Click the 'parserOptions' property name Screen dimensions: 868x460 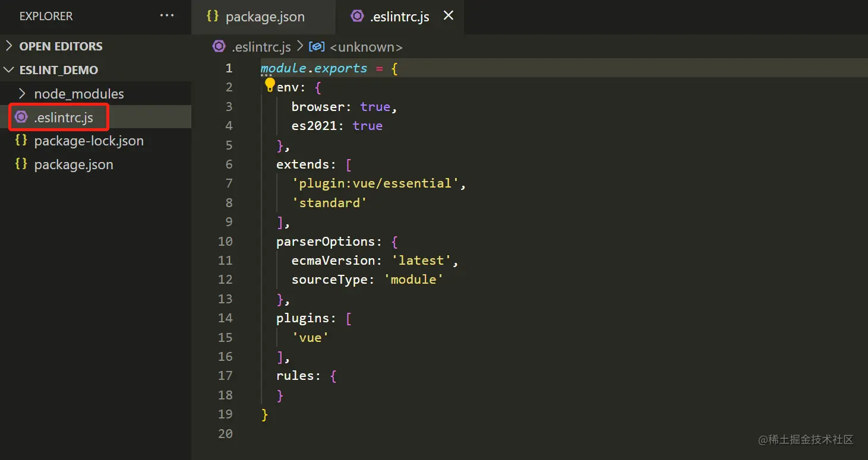pos(326,242)
